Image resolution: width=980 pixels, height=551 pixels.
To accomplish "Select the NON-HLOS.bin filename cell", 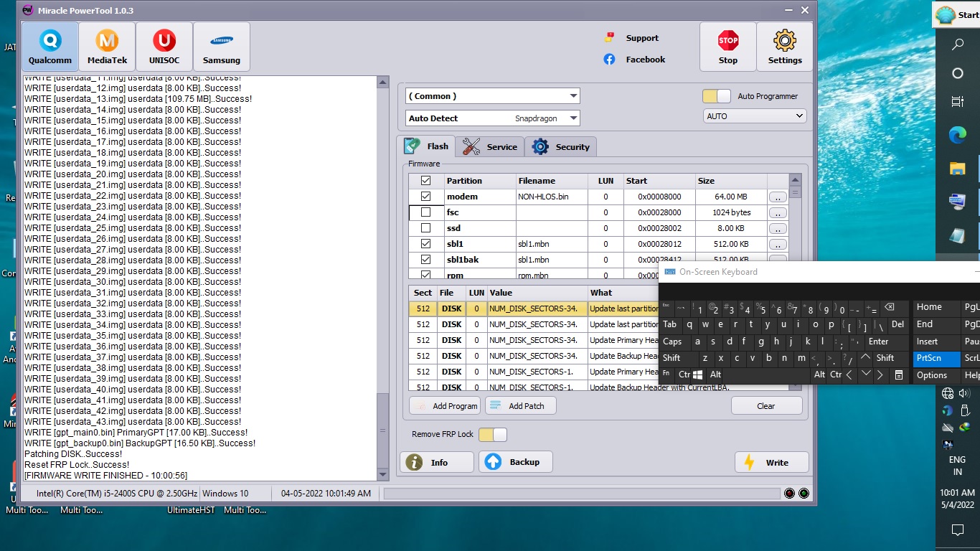I will tap(552, 197).
